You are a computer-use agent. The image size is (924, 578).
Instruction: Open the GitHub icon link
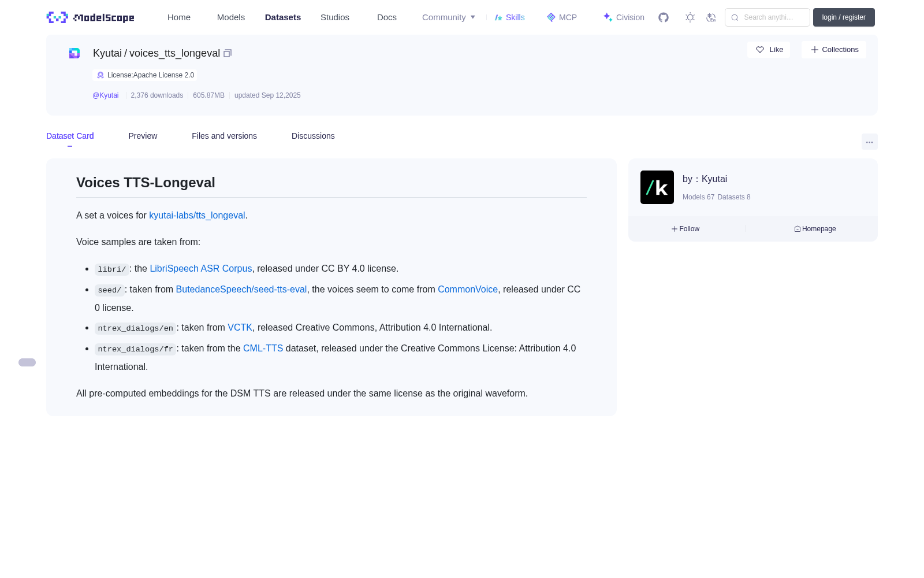click(664, 17)
